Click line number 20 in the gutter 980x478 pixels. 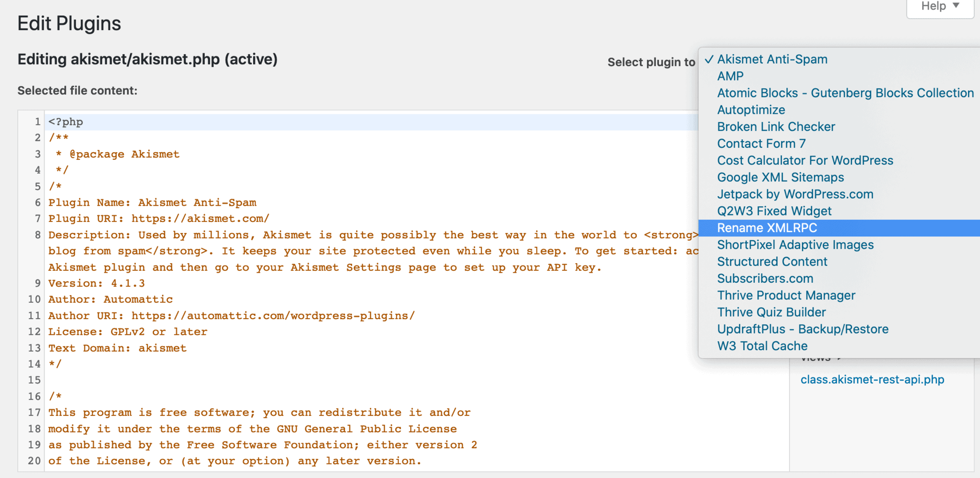(34, 461)
